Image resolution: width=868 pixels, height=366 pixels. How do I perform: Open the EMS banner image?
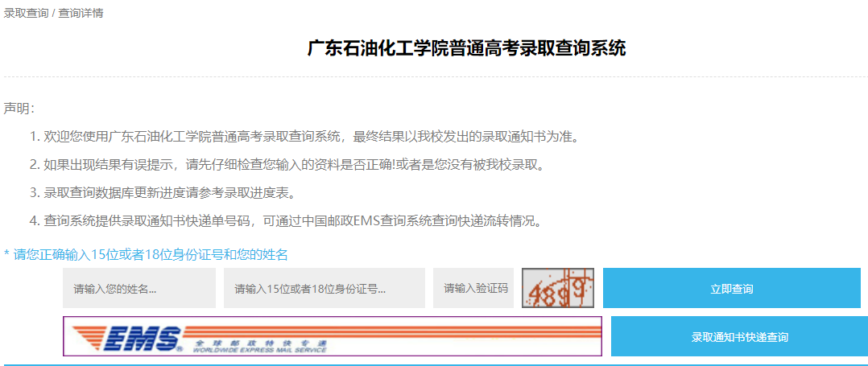332,336
